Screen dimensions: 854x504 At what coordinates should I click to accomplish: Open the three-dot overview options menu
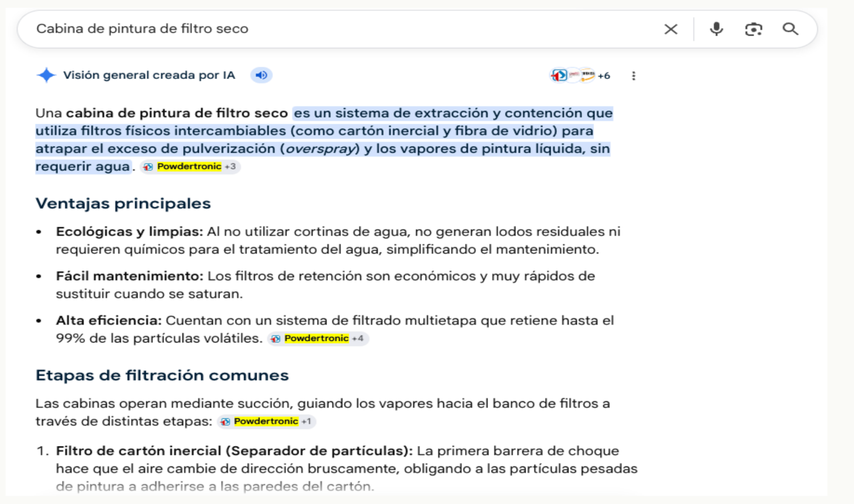click(634, 76)
